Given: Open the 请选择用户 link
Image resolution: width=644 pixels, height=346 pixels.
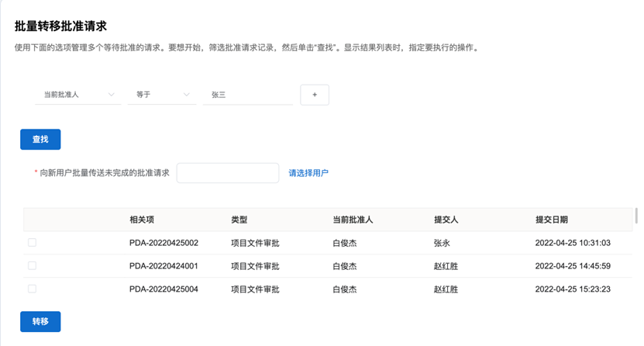Looking at the screenshot, I should pos(308,173).
